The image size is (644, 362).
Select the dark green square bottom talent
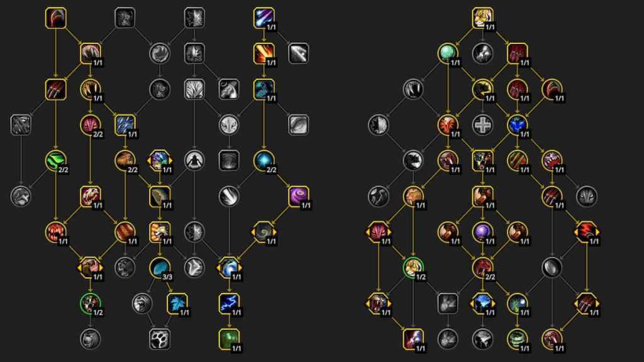(229, 339)
